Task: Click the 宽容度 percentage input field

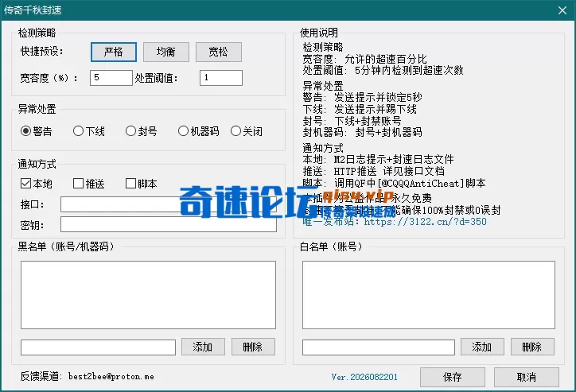Action: (x=111, y=78)
